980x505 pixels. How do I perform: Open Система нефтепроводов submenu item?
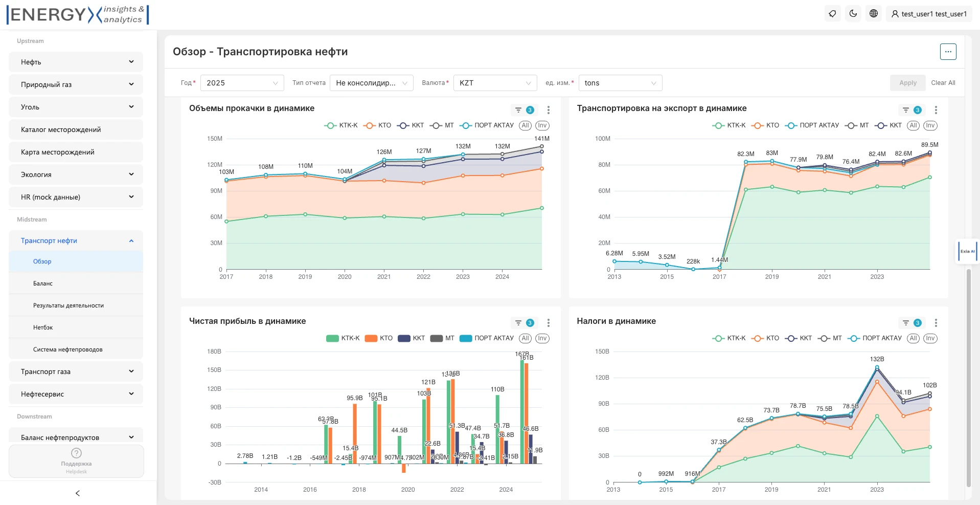[x=76, y=349]
